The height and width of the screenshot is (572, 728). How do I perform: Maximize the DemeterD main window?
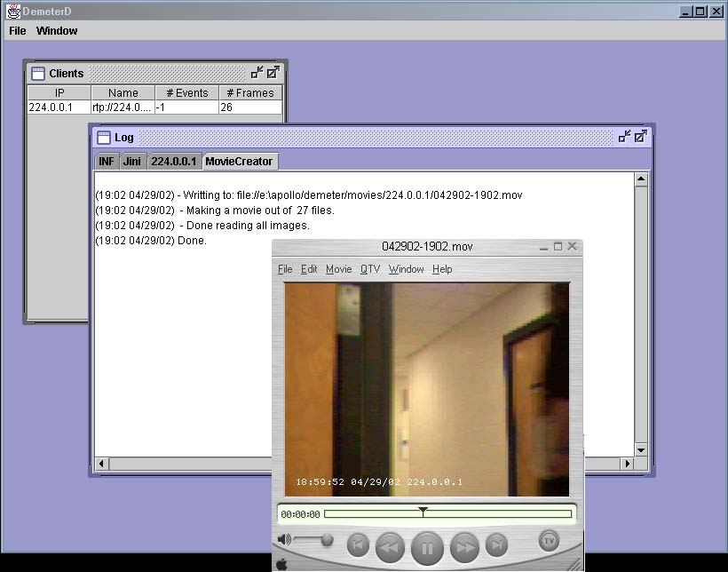(700, 12)
